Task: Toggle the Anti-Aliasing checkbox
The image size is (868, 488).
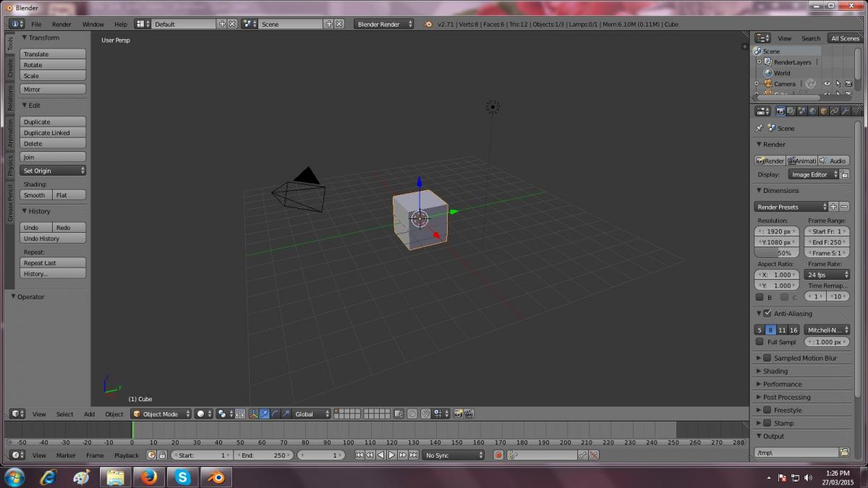Action: tap(767, 314)
